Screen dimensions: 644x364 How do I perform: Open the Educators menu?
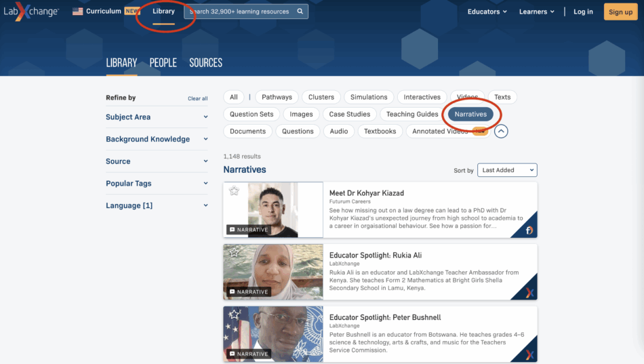487,12
